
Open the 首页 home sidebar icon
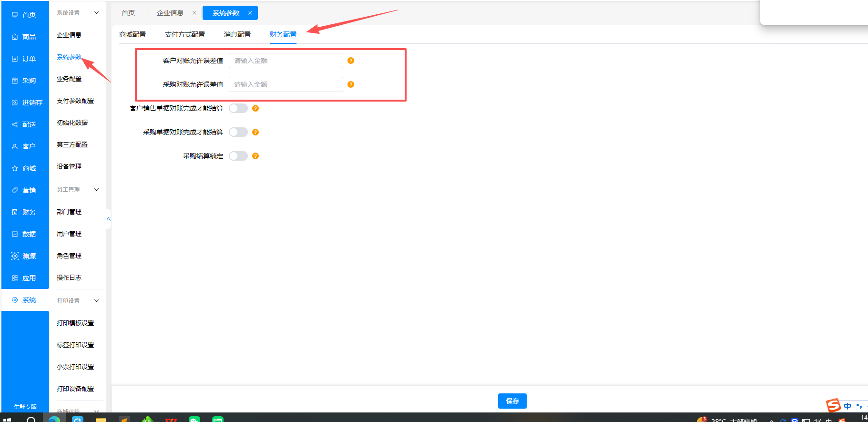point(15,15)
